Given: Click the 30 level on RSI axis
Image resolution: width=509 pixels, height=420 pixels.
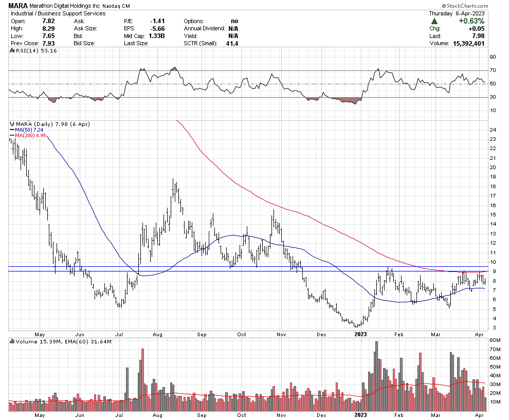Looking at the screenshot, I should point(493,97).
